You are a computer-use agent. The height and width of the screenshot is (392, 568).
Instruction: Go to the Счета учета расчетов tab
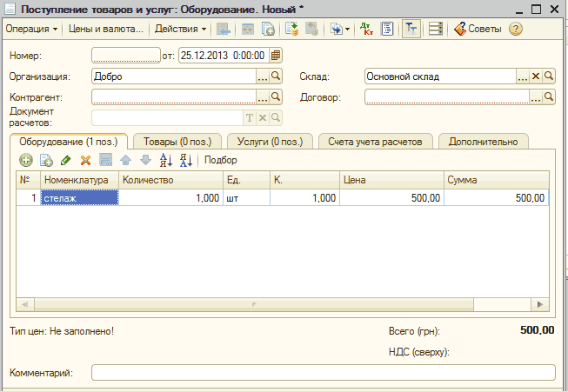point(374,142)
